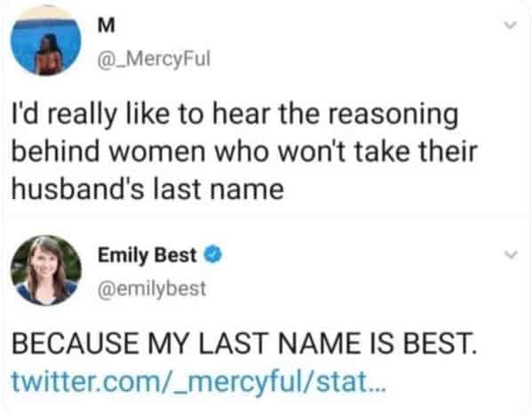The image size is (532, 415).
Task: Select the line "I'd really like to hear the reasoning"
Action: (234, 115)
